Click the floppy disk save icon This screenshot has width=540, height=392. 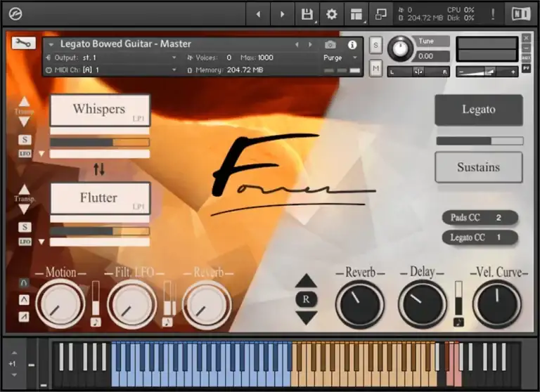307,14
